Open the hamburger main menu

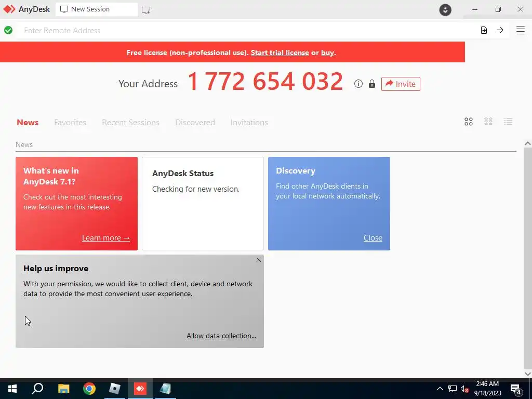pos(521,30)
